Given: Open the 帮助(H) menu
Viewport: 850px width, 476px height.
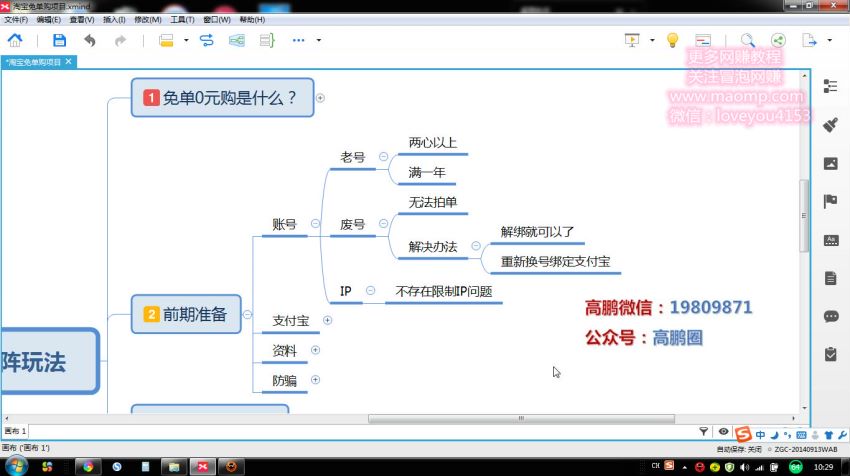Looking at the screenshot, I should (252, 20).
